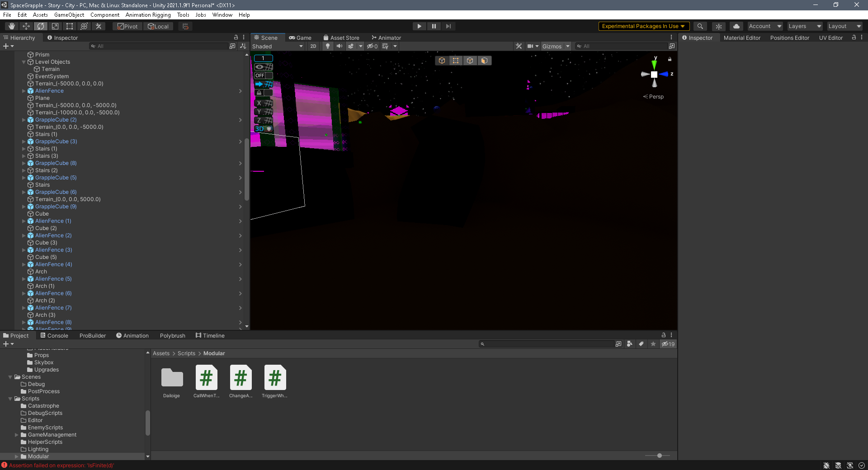This screenshot has width=868, height=470.
Task: Switch to the Console tab
Action: tap(54, 336)
